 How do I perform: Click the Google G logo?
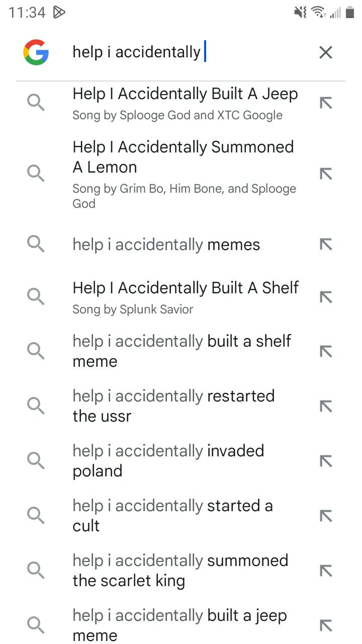point(36,52)
